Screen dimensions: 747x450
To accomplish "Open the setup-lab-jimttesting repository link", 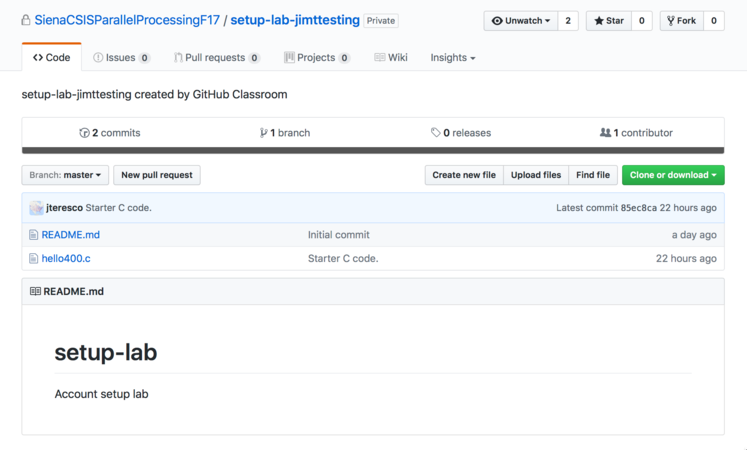I will (295, 20).
